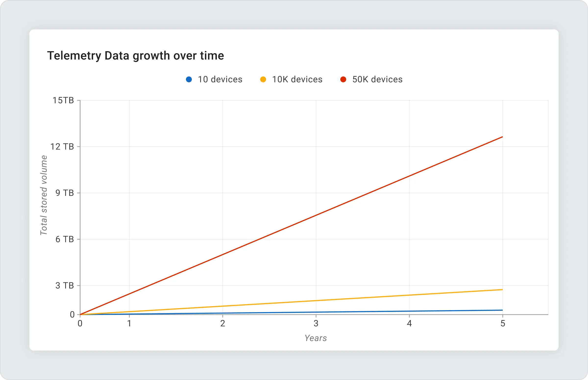Click the 15TB y-axis label
The image size is (588, 380).
tap(63, 100)
